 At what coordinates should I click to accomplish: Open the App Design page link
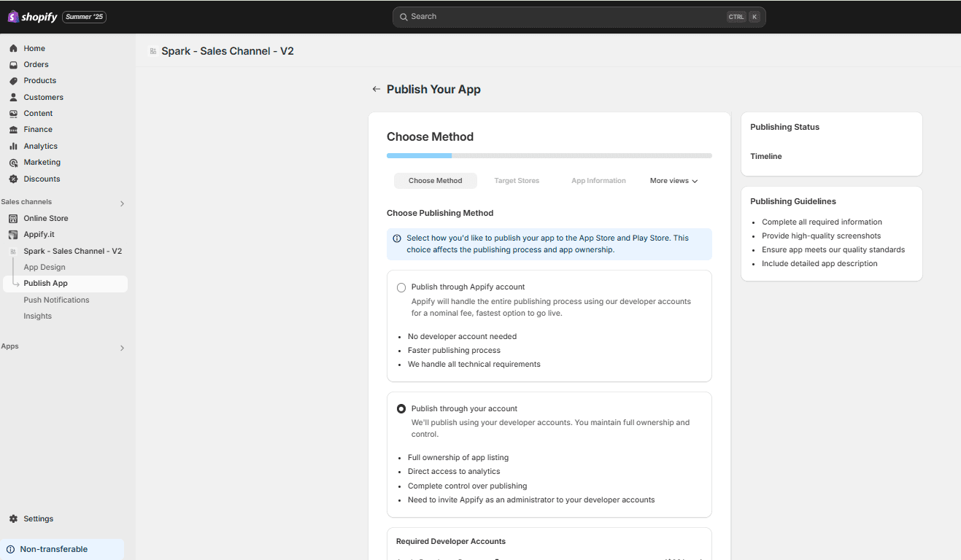tap(44, 267)
